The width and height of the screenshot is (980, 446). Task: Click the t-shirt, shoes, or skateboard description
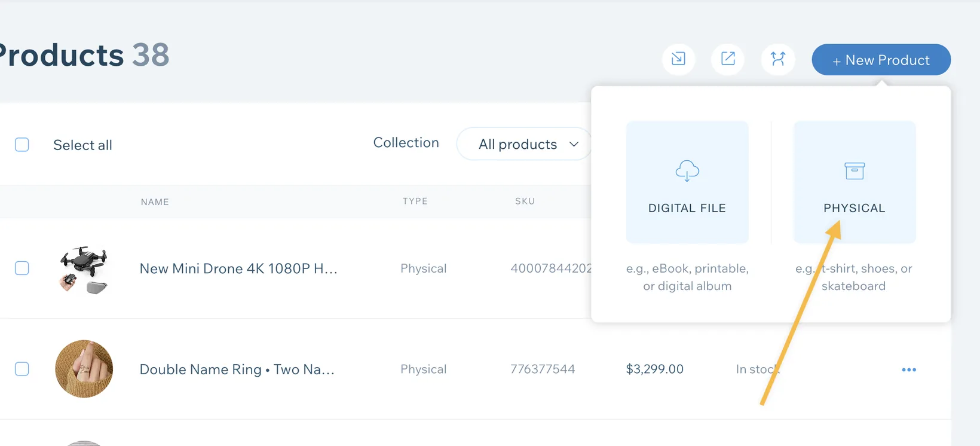pyautogui.click(x=854, y=277)
